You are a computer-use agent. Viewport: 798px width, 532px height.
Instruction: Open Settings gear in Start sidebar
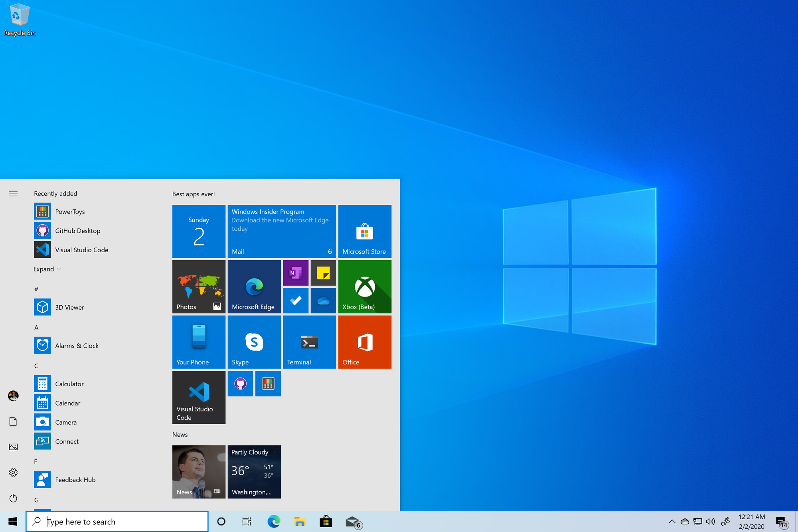click(13, 473)
